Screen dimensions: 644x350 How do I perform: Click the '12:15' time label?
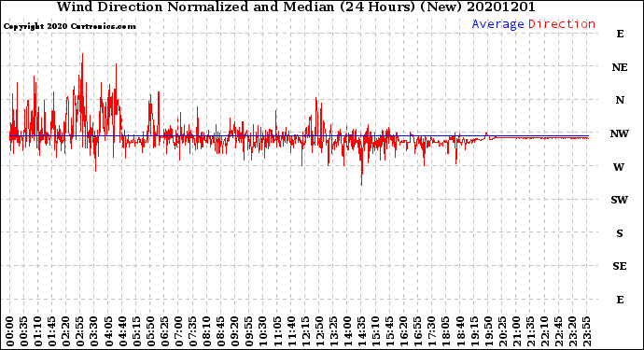[x=305, y=331]
